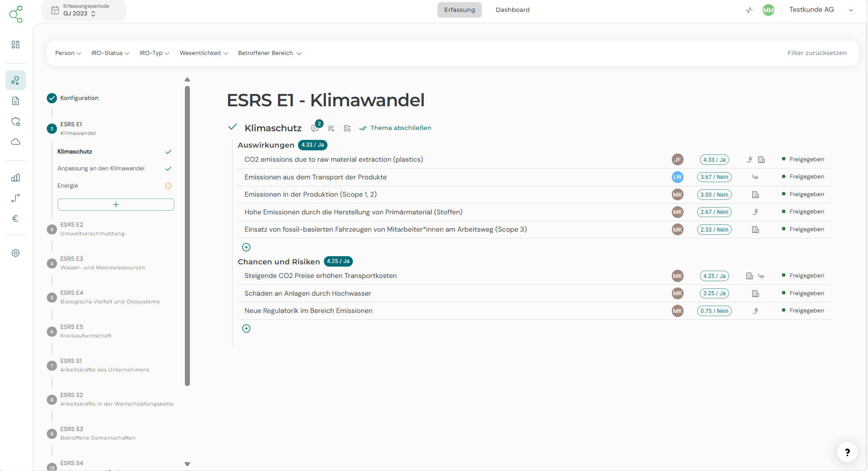Click Filter zurücksetzen
The width and height of the screenshot is (868, 471).
pyautogui.click(x=817, y=53)
